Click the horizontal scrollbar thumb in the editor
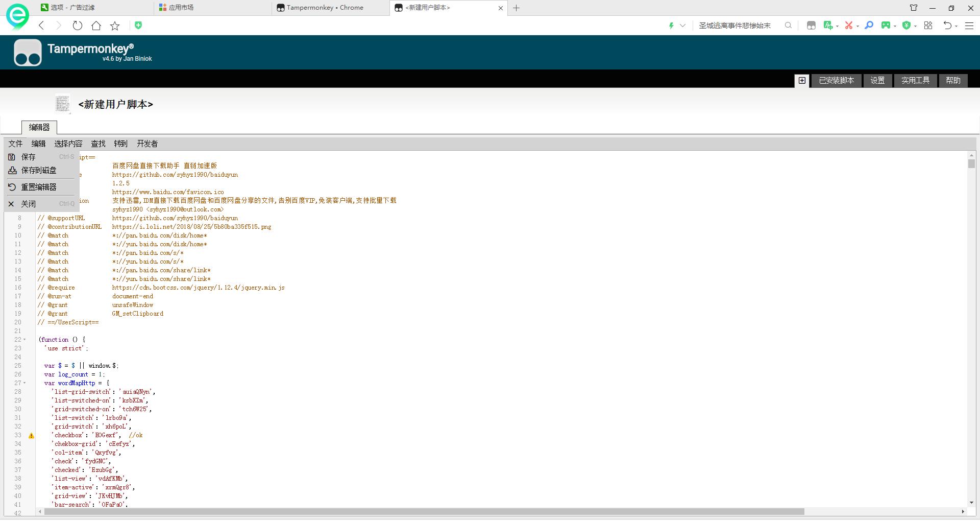Viewport: 980px width, 521px height. (x=424, y=512)
